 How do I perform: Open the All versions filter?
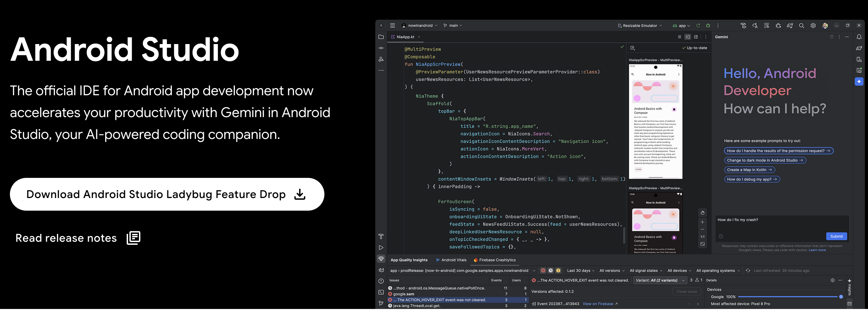tap(612, 271)
